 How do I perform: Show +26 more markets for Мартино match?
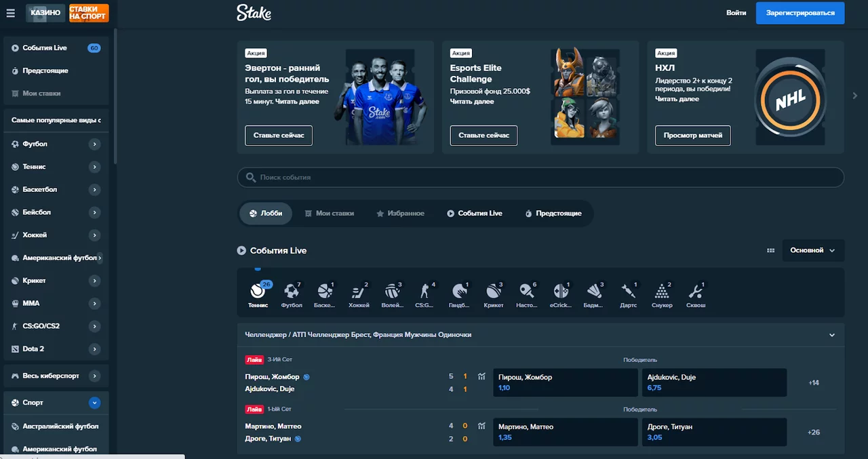tap(814, 433)
